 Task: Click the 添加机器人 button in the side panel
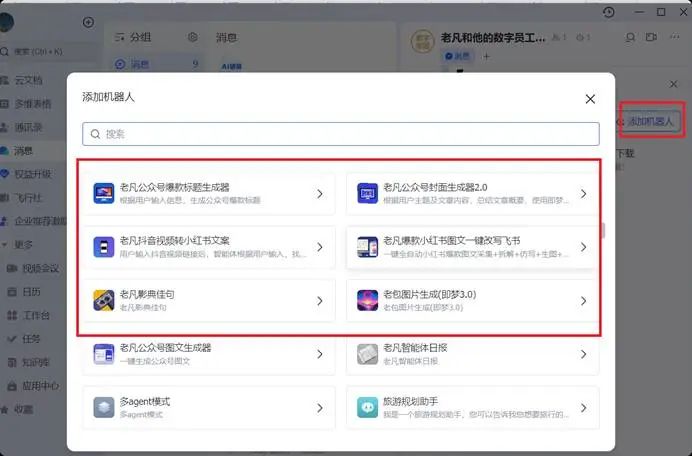pos(650,121)
